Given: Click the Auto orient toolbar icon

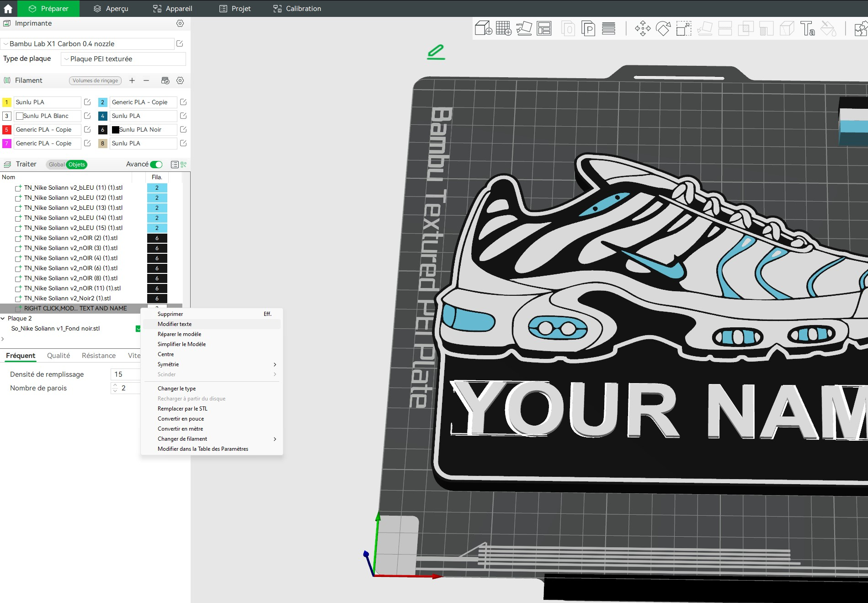Looking at the screenshot, I should 524,28.
